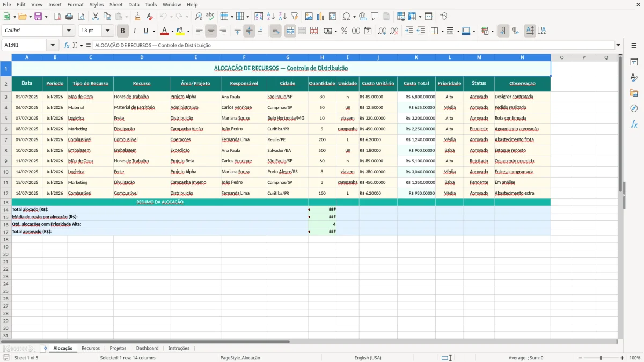Click Sort Descending icon

click(x=283, y=17)
